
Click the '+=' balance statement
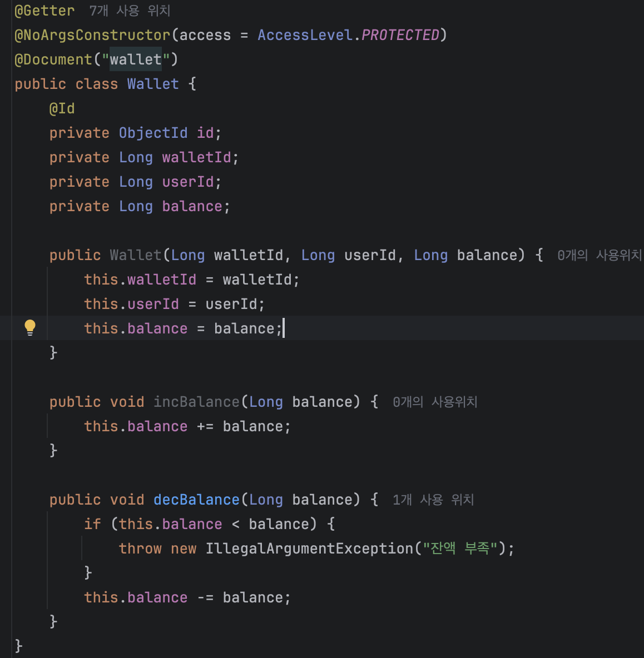point(187,426)
